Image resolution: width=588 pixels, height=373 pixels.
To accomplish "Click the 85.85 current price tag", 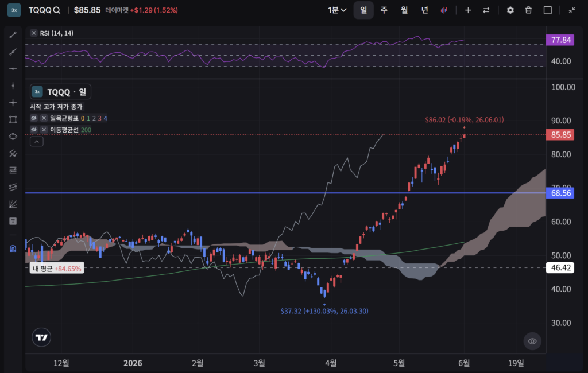I will click(x=560, y=135).
